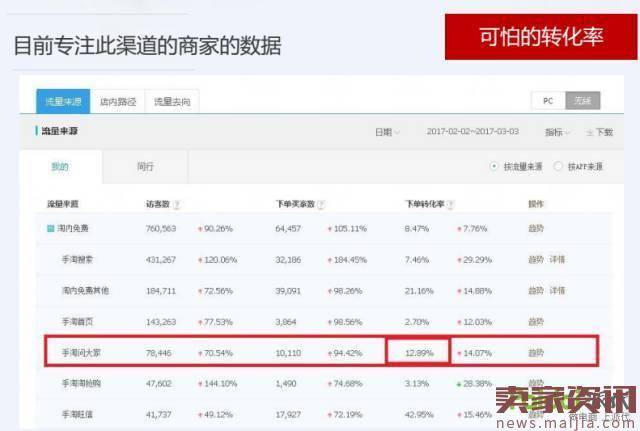
Task: Collapse the 淘内免费 row expander icon
Action: (51, 229)
